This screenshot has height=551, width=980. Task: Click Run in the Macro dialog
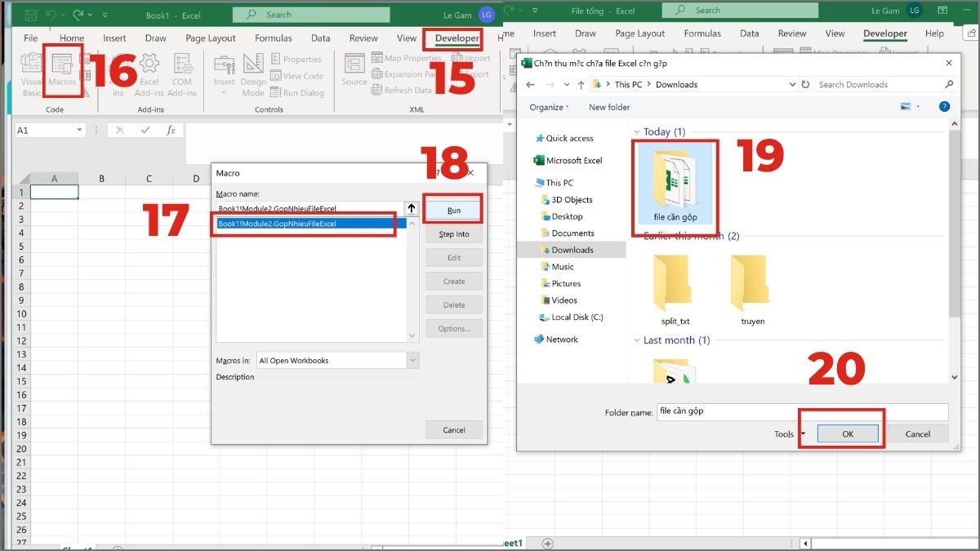454,211
